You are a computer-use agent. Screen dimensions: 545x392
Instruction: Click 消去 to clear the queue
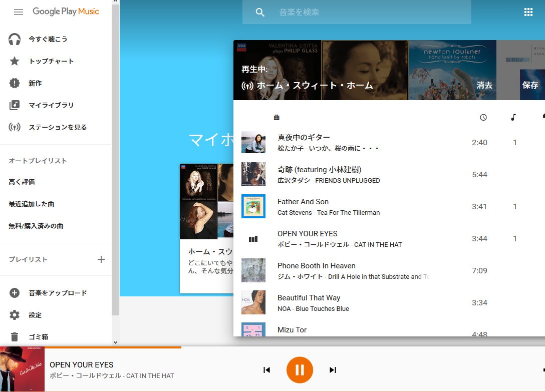click(x=484, y=85)
